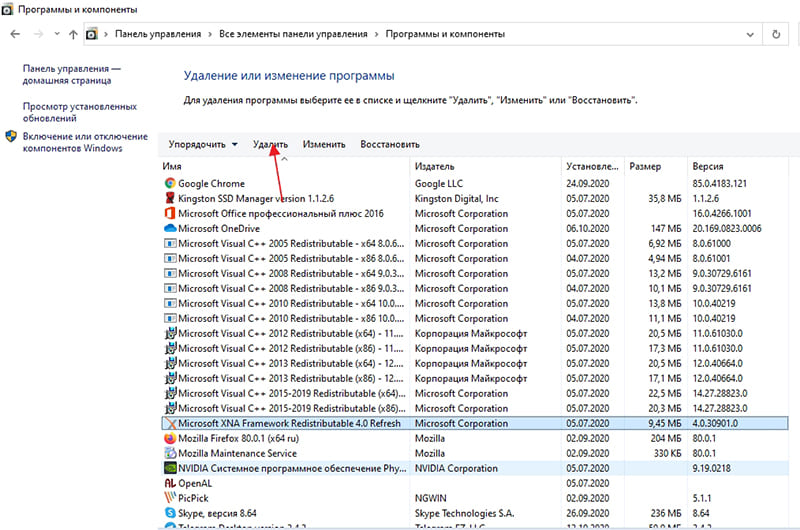Click NGWIN publisher cell
The height and width of the screenshot is (530, 800).
[x=431, y=498]
